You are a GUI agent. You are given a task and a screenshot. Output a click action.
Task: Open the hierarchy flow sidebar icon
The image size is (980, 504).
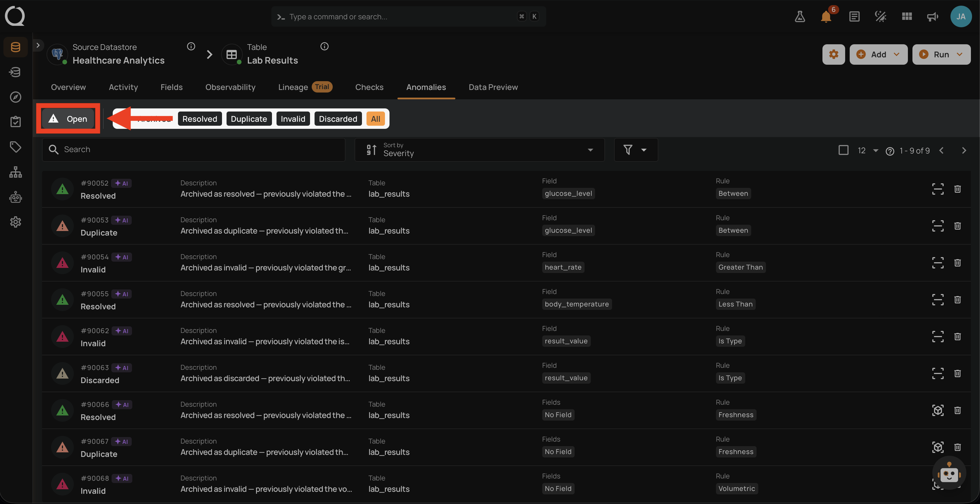click(x=16, y=172)
